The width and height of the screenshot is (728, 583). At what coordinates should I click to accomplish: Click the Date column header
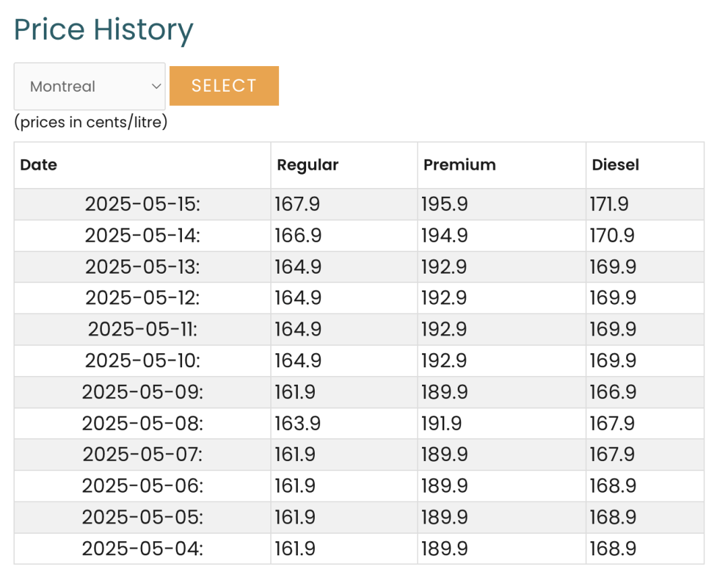pyautogui.click(x=38, y=164)
